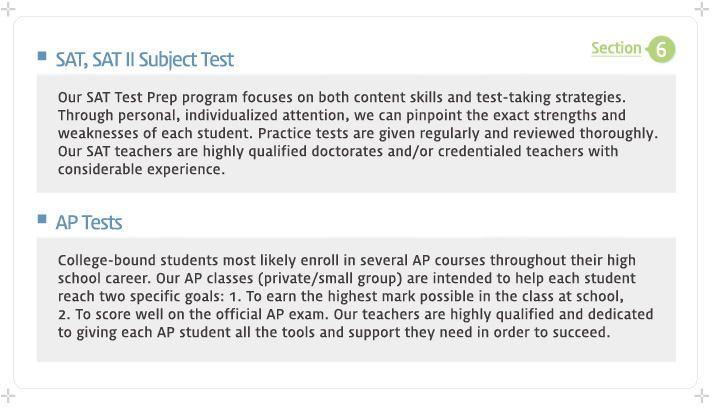Click the SAT, SAT II Subject Test heading
Viewport: 712px width, 410px height.
click(144, 59)
